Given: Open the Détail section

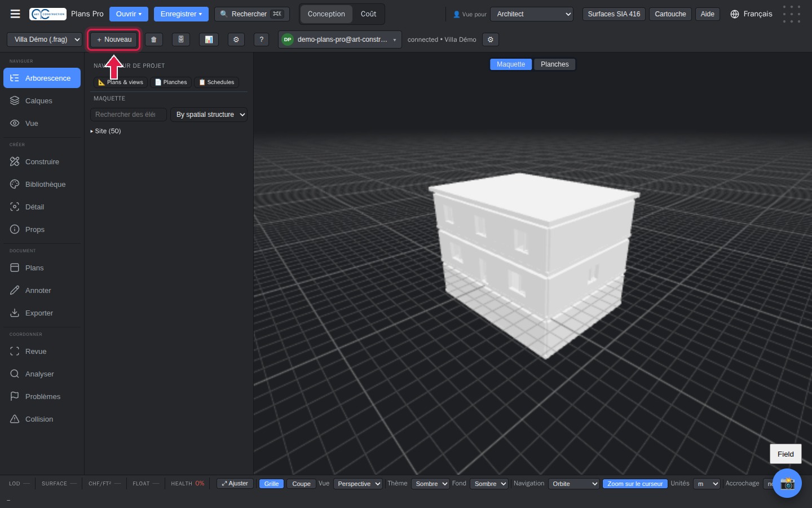Looking at the screenshot, I should 42,207.
